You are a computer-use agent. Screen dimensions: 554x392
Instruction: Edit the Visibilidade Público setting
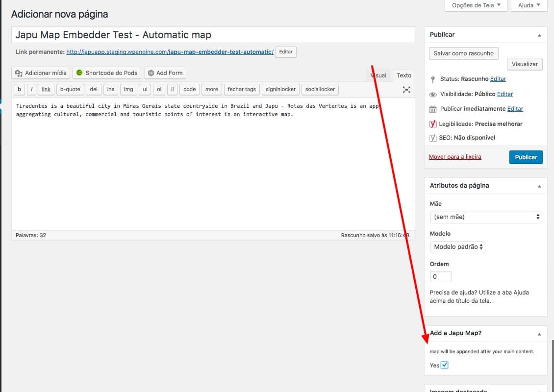point(505,94)
